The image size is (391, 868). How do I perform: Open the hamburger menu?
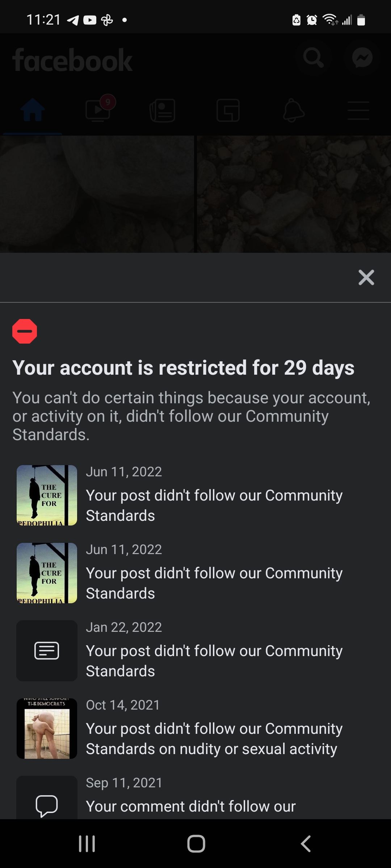358,110
